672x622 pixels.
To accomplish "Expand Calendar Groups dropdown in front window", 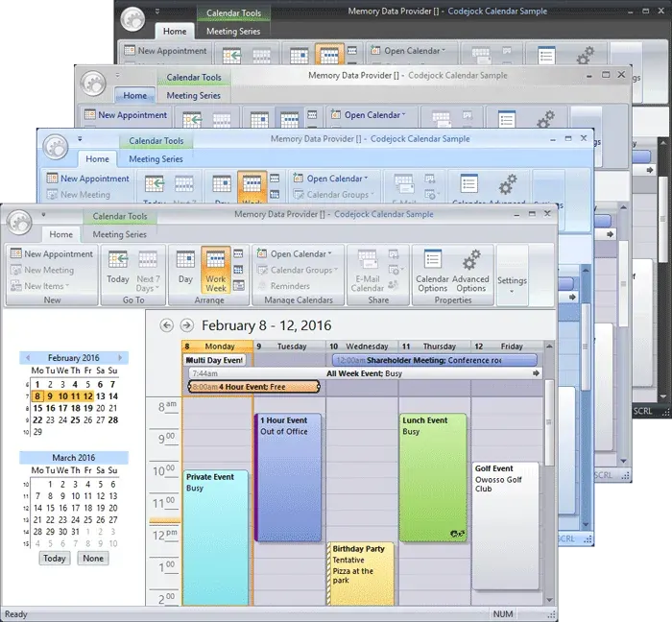I will pyautogui.click(x=336, y=270).
